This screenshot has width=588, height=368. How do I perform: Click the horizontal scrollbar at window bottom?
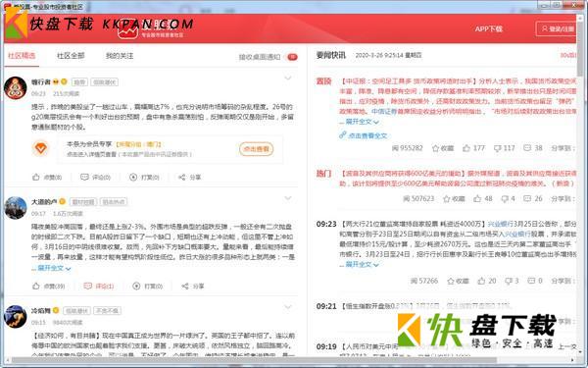tap(255, 360)
